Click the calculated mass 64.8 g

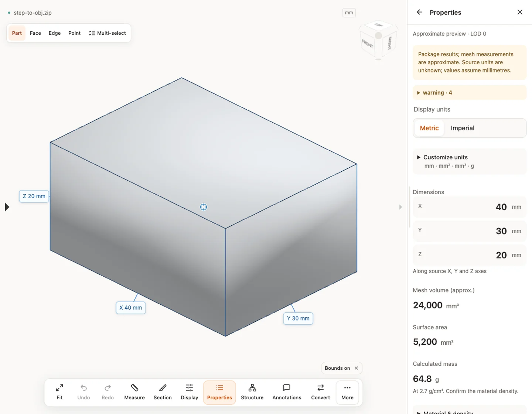[x=426, y=379]
